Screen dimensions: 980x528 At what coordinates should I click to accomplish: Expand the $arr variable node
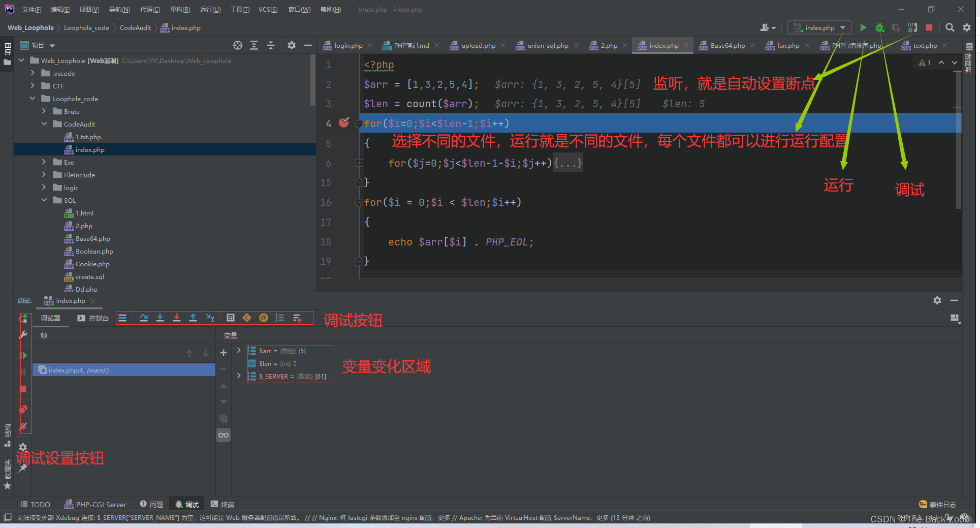(239, 351)
